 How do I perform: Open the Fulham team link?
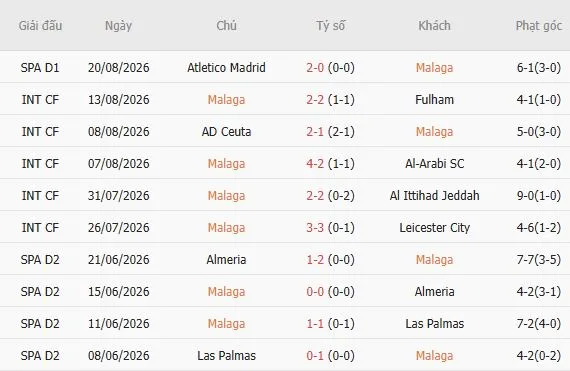coord(434,100)
